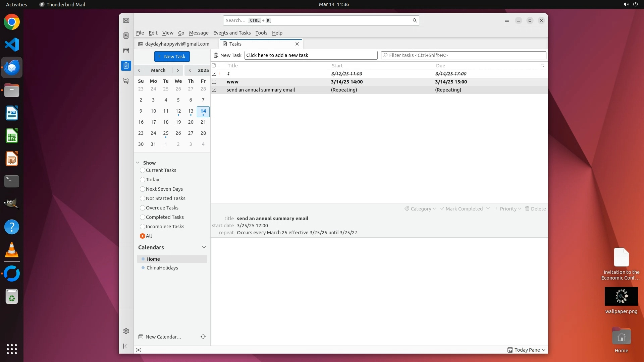
Task: Click the column picker icon in task list
Action: (542, 65)
